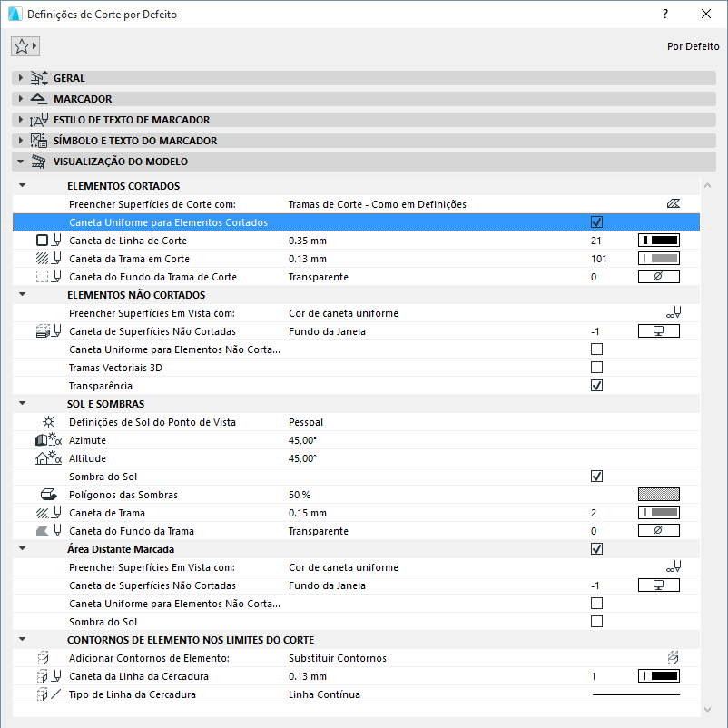Toggle the Área Distante Marcada checkbox
Viewport: 728px width, 728px height.
pyautogui.click(x=596, y=549)
